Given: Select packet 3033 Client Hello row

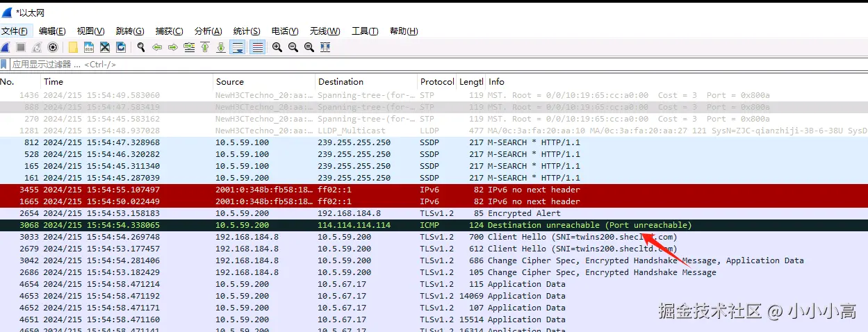Looking at the screenshot, I should (434, 237).
